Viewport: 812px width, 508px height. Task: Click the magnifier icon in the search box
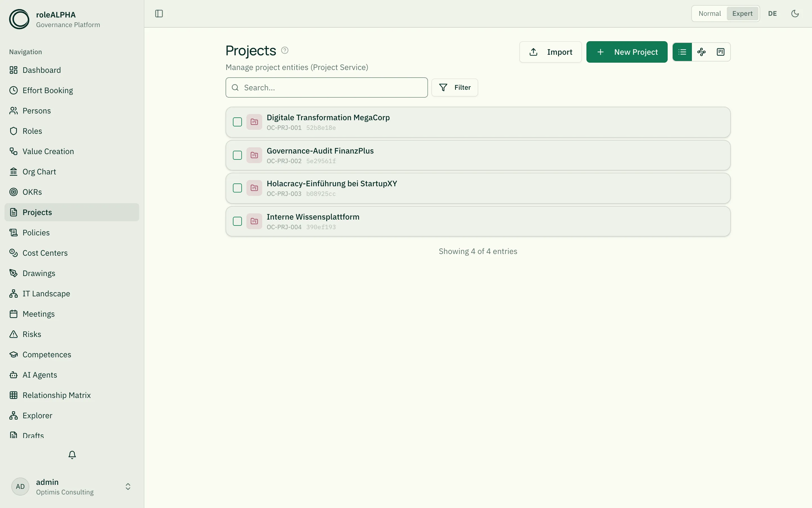click(235, 88)
